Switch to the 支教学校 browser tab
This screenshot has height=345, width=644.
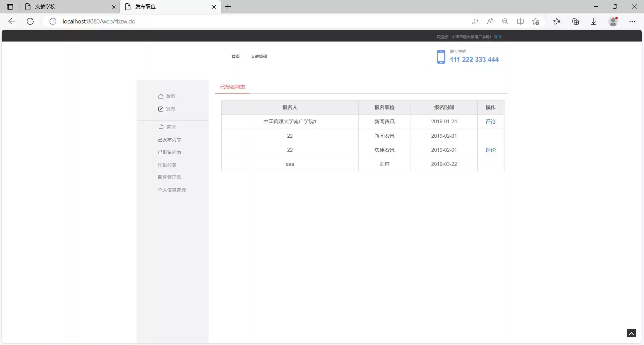tap(70, 7)
